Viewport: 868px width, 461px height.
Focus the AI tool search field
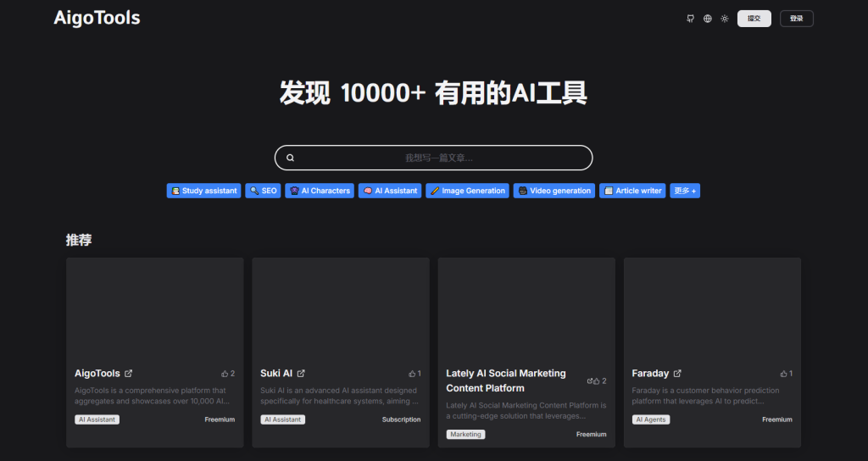[x=433, y=158]
